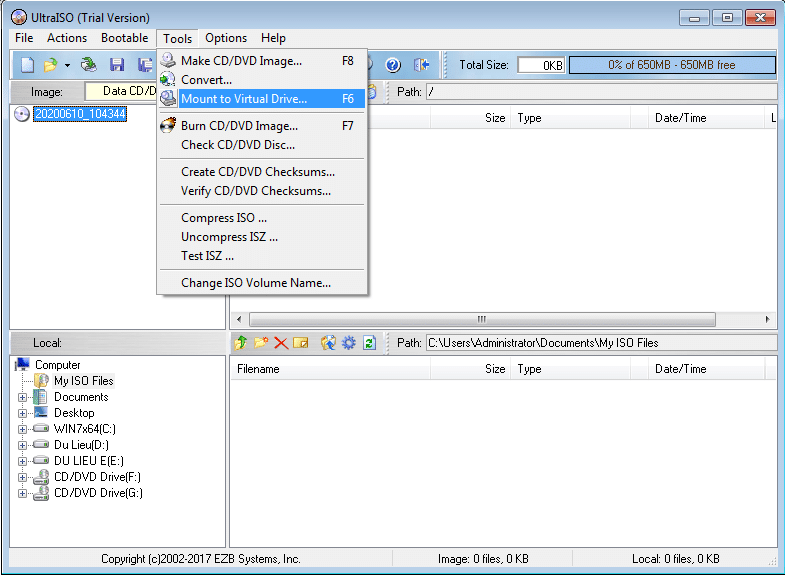The width and height of the screenshot is (785, 577).
Task: Click the local Up folder icon
Action: 241,343
